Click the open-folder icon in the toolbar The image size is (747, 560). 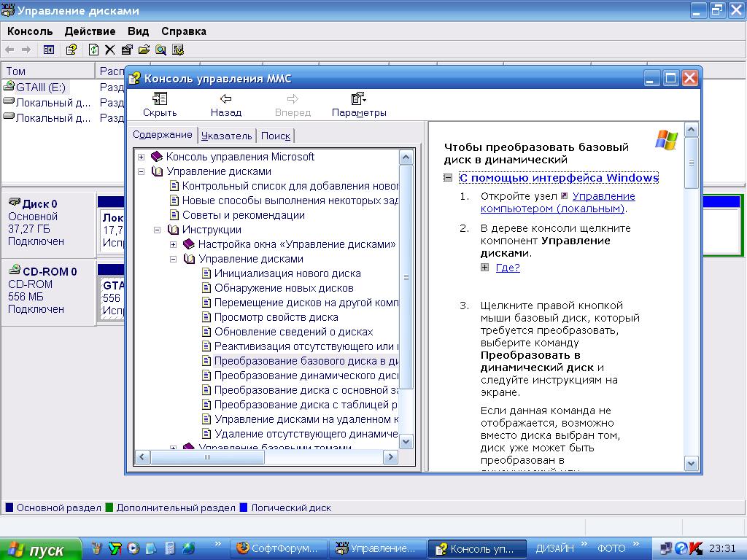[x=144, y=50]
